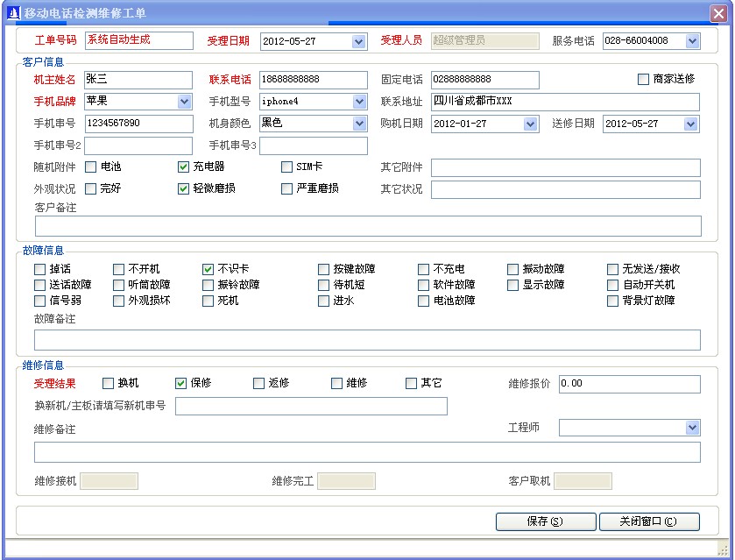Uncheck the 不识卡 fault checkbox

coord(207,269)
